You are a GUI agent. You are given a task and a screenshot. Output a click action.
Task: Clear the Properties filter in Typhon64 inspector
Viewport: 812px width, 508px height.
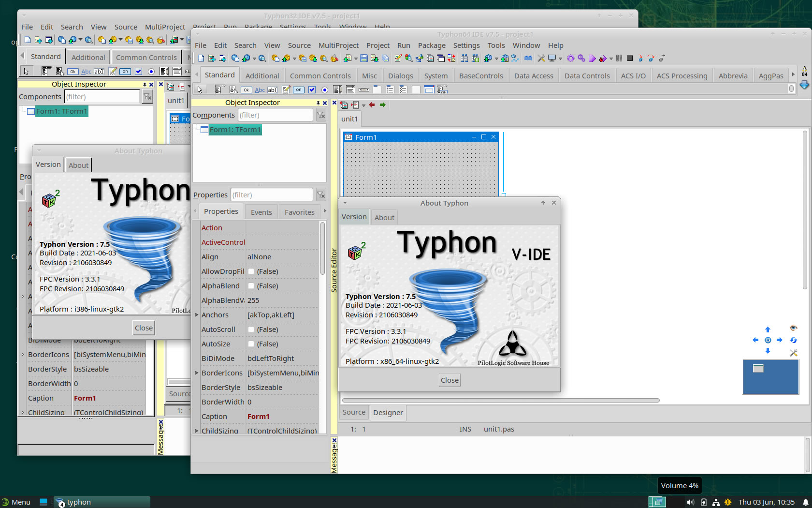click(x=321, y=195)
